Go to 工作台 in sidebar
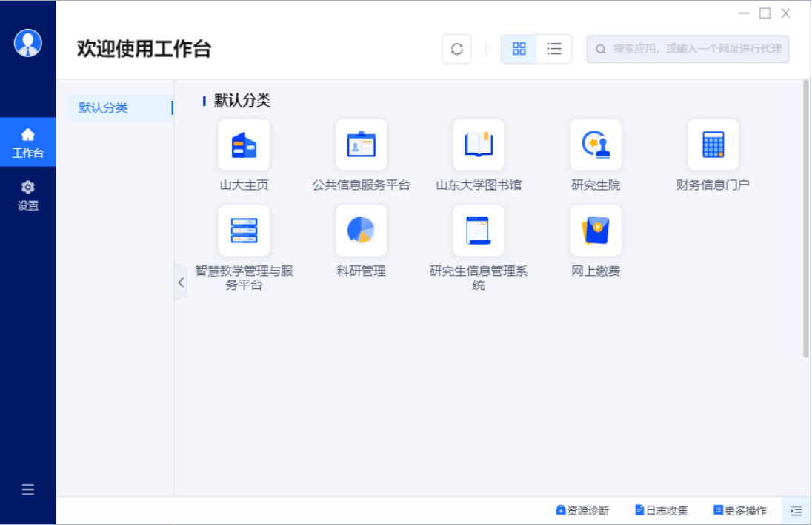The image size is (812, 525). click(28, 142)
